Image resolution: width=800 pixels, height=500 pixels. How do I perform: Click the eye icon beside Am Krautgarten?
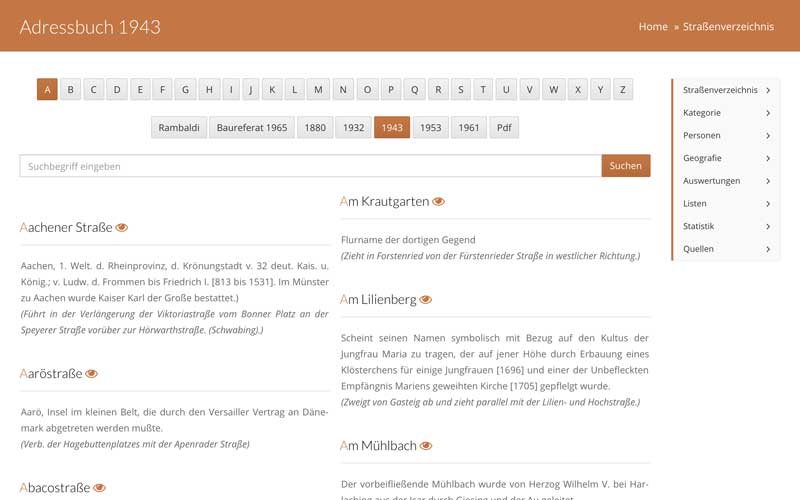pyautogui.click(x=438, y=202)
